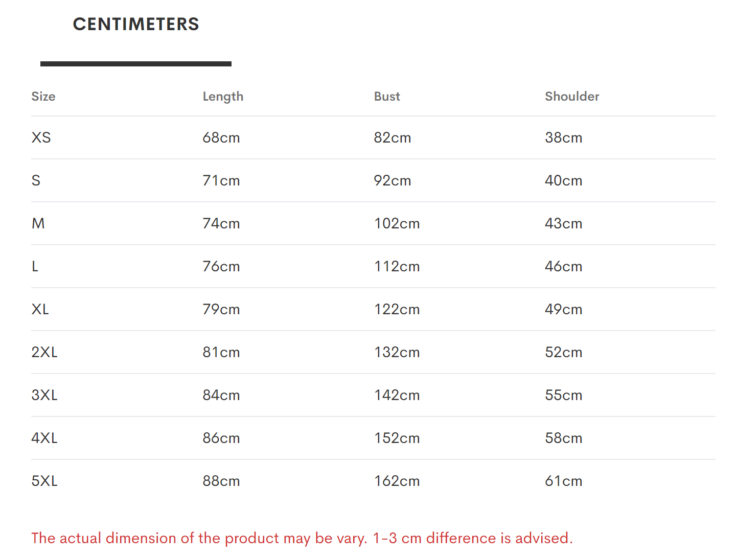Select the XL size row label
This screenshot has width=737, height=560.
[x=40, y=310]
